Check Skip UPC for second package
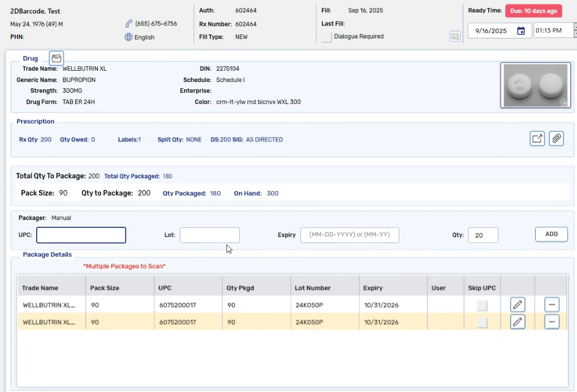The height and width of the screenshot is (392, 577). click(482, 322)
